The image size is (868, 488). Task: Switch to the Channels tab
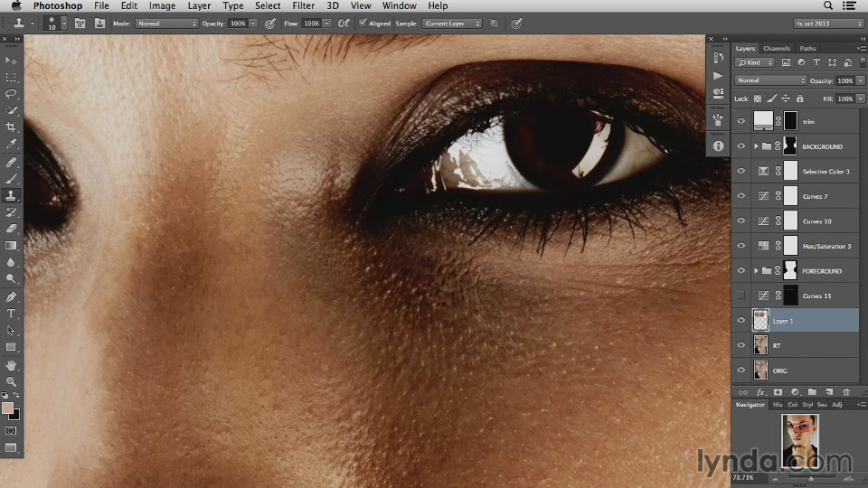coord(777,48)
